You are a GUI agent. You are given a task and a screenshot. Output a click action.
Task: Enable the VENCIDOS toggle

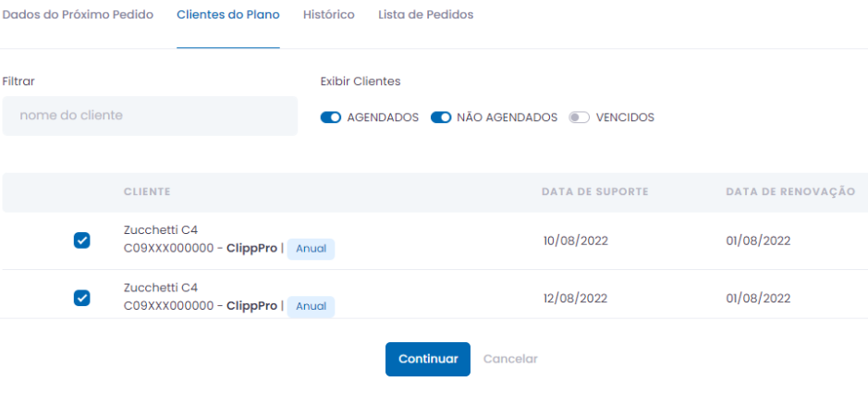click(x=580, y=117)
